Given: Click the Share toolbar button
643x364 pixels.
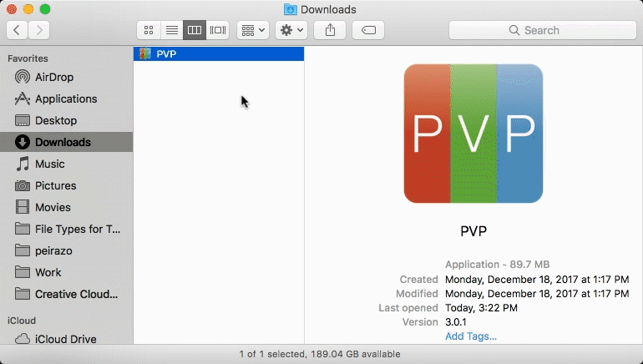Looking at the screenshot, I should pos(330,30).
